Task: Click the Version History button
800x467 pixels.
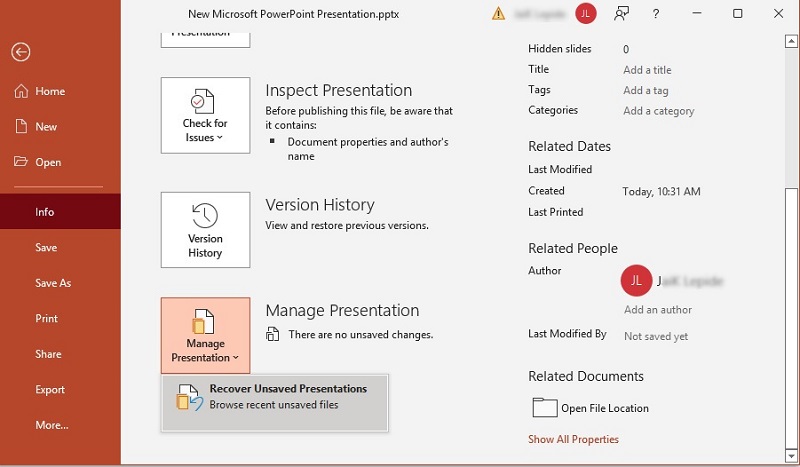Action: pyautogui.click(x=206, y=230)
